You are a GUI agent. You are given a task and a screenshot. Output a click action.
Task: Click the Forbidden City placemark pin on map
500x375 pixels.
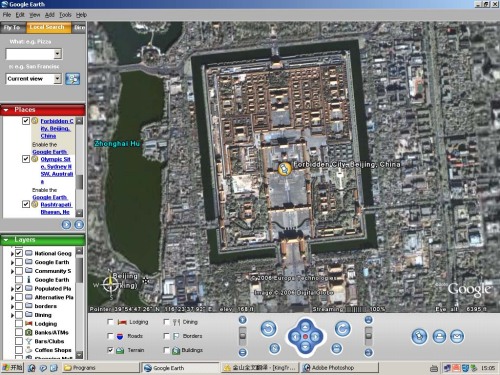(284, 169)
